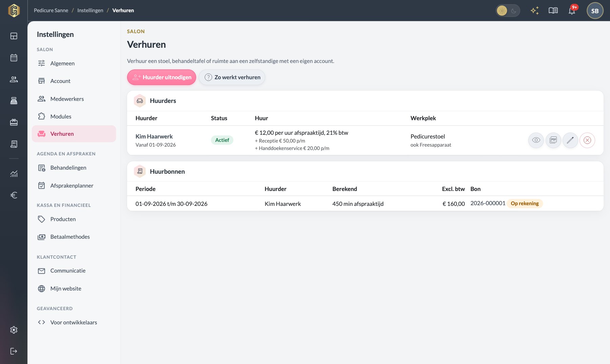This screenshot has width=610, height=364.
Task: Edit Kim Haarwerk rental with pencil icon
Action: (x=570, y=140)
